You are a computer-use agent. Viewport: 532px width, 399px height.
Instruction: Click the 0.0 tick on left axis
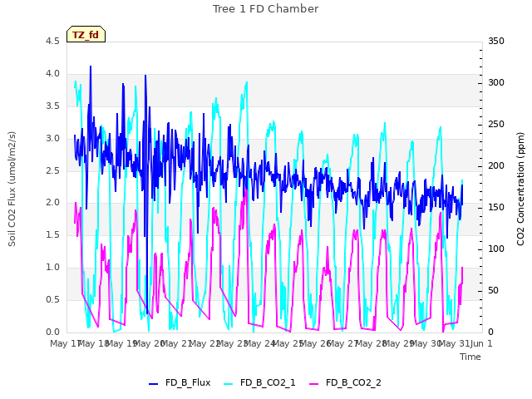(x=52, y=332)
